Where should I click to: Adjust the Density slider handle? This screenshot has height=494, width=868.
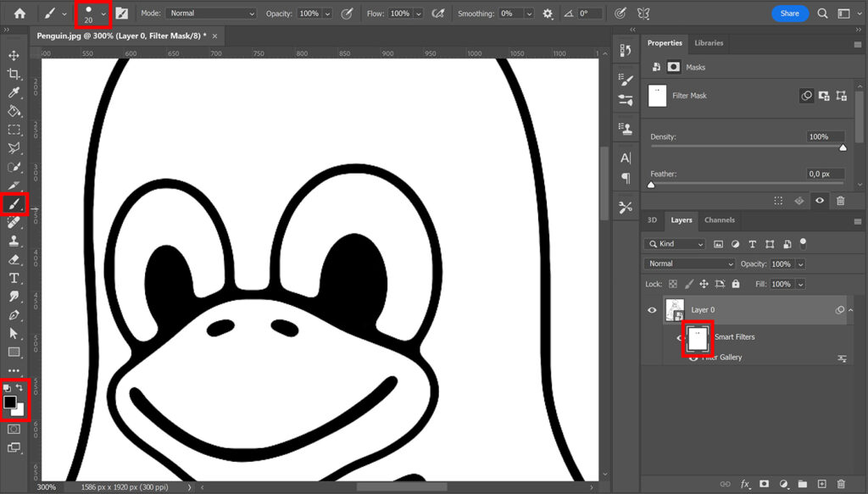(843, 147)
